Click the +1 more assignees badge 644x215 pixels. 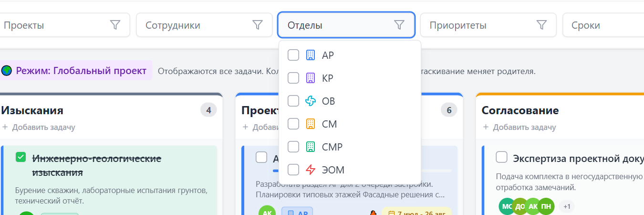(567, 206)
